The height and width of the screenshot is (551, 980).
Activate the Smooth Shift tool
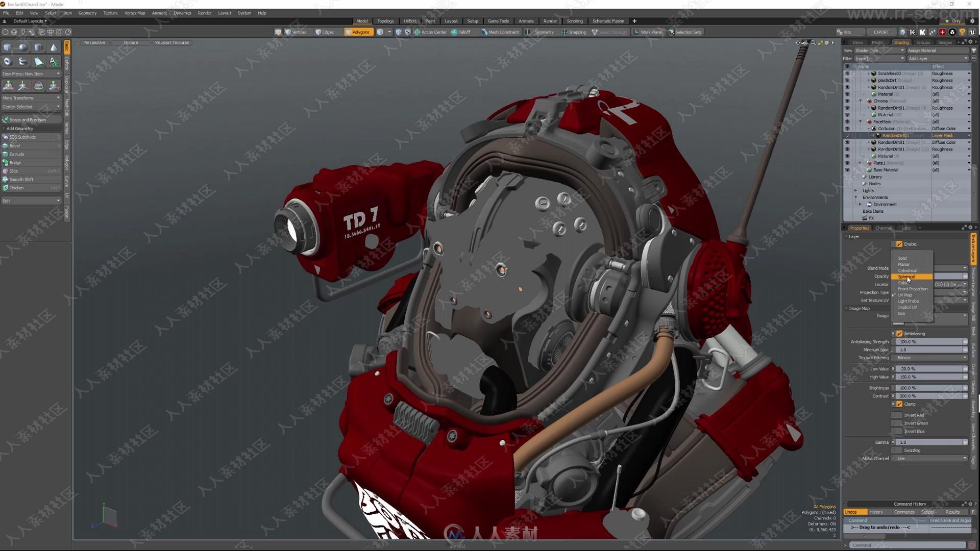click(31, 179)
